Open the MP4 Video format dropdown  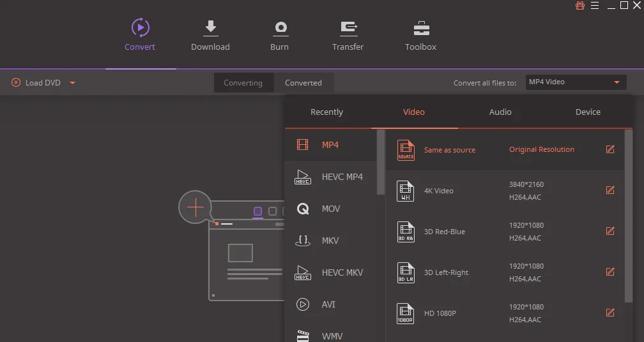click(576, 82)
